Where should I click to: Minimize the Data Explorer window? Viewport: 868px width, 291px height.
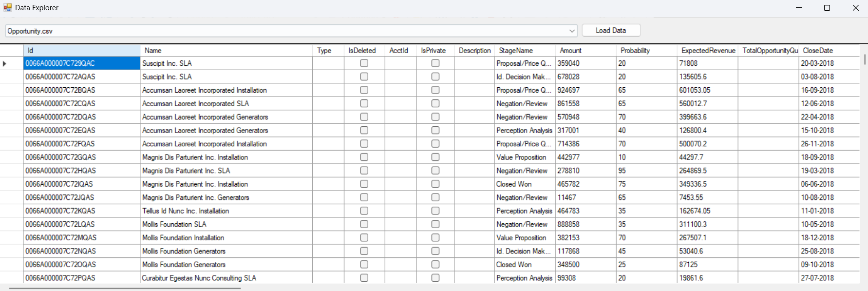pos(798,8)
